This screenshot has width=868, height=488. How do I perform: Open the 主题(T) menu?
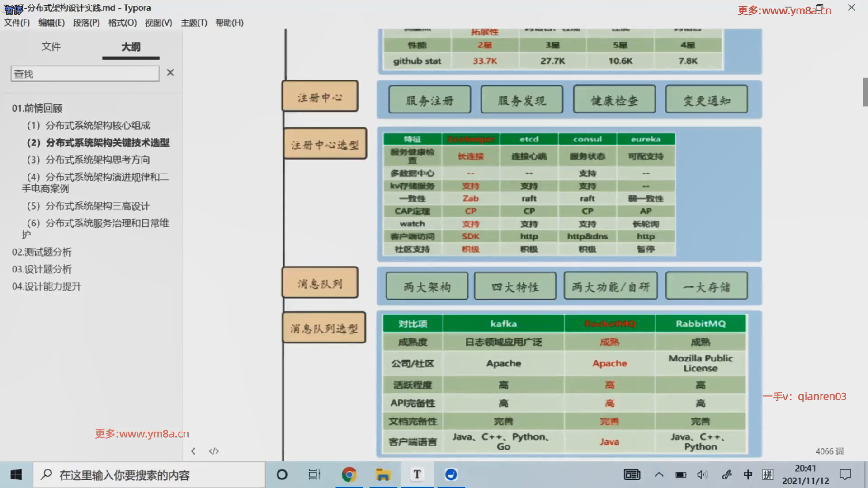point(193,23)
